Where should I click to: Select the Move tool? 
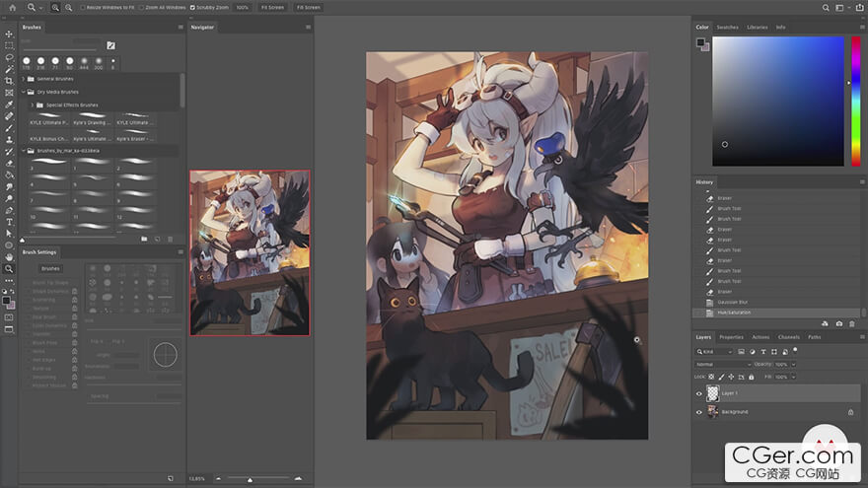pos(9,34)
